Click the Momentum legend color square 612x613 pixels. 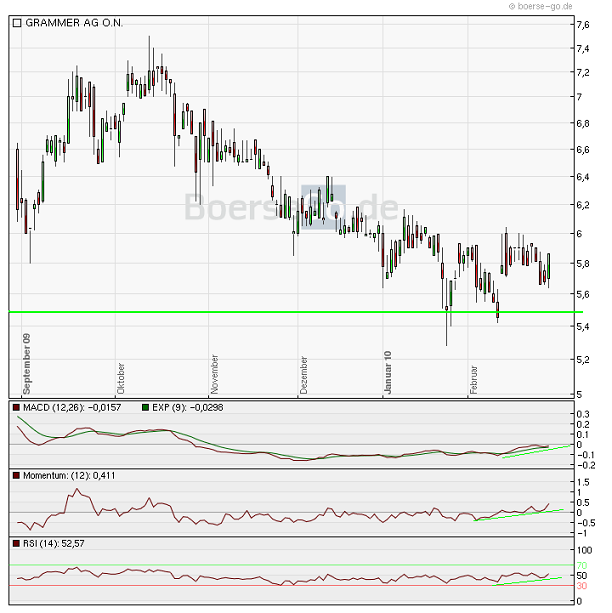click(x=16, y=476)
